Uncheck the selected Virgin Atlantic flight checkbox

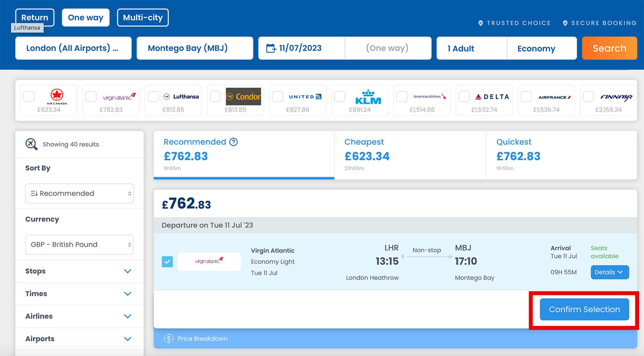[167, 262]
